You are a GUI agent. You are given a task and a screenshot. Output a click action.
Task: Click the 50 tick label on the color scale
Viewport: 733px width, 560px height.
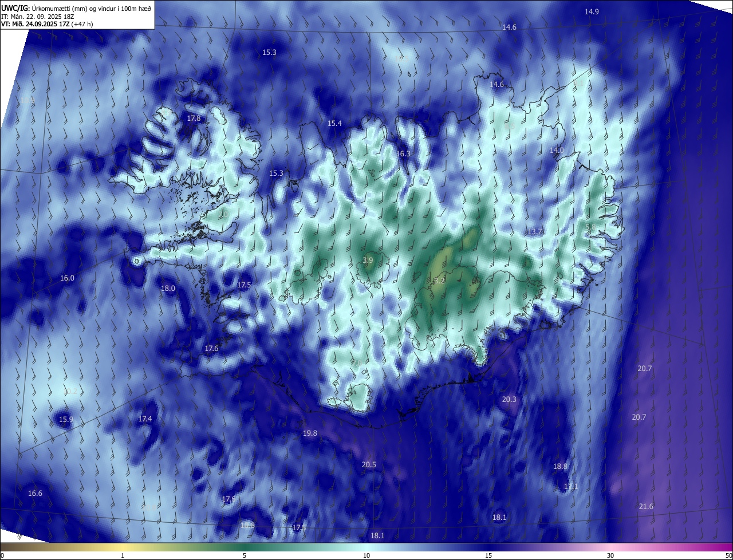pyautogui.click(x=728, y=556)
